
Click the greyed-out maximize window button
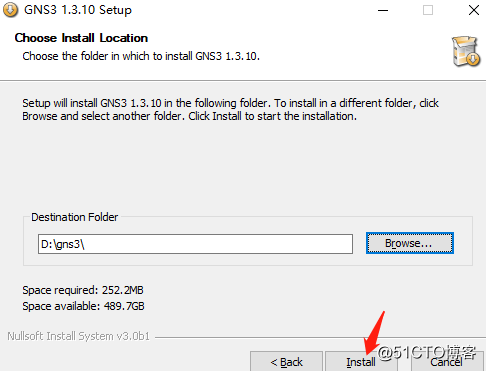coord(428,10)
